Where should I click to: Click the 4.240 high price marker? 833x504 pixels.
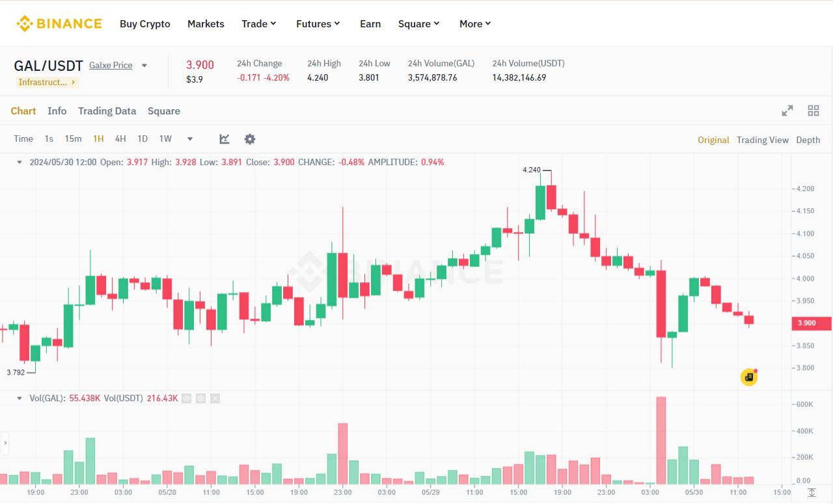coord(531,170)
